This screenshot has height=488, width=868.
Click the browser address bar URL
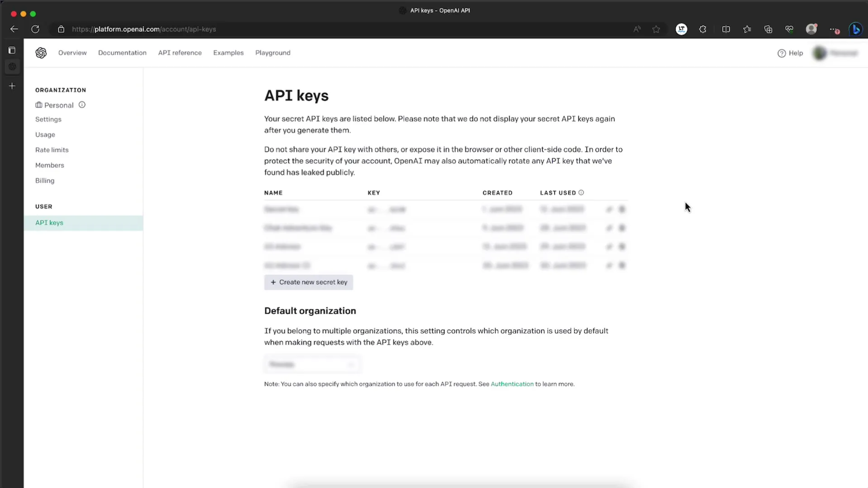point(144,29)
